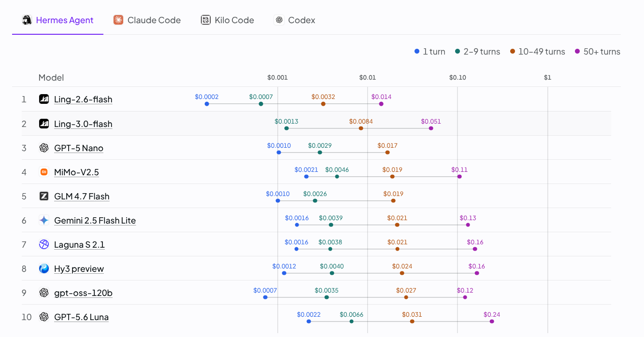
Task: Open the Laguna S 2.1 model link
Action: click(x=79, y=244)
